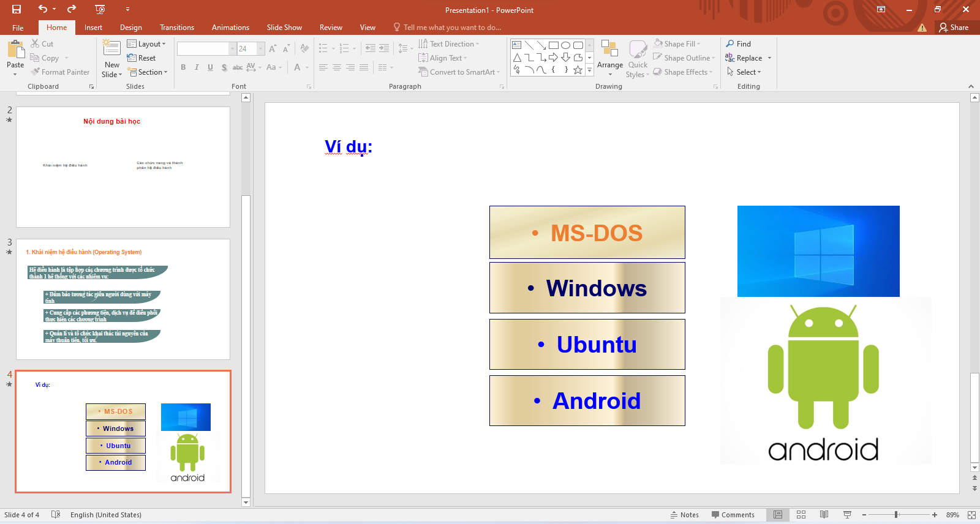Switch to Reading View
The image size is (980, 524).
pos(824,515)
